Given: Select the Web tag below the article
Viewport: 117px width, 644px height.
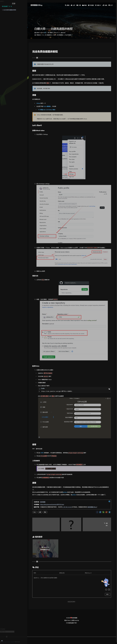Looking at the screenshot, I should click(x=35, y=512).
